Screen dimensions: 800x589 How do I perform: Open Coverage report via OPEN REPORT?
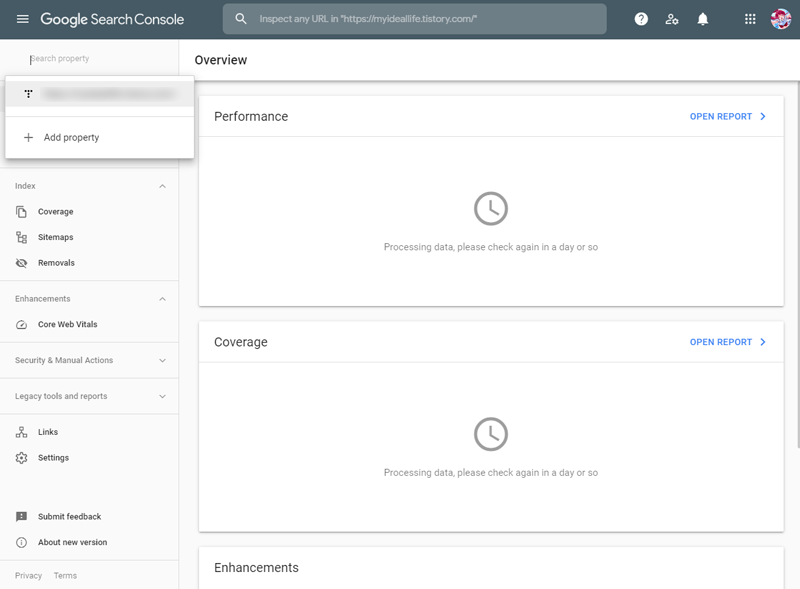click(x=720, y=342)
